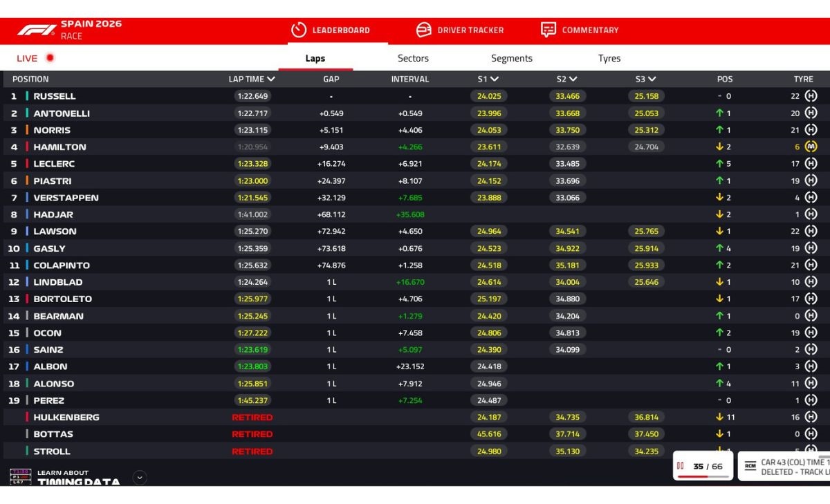This screenshot has width=830, height=504.
Task: Click Hamilton's yellow medium tyre icon
Action: [x=811, y=147]
